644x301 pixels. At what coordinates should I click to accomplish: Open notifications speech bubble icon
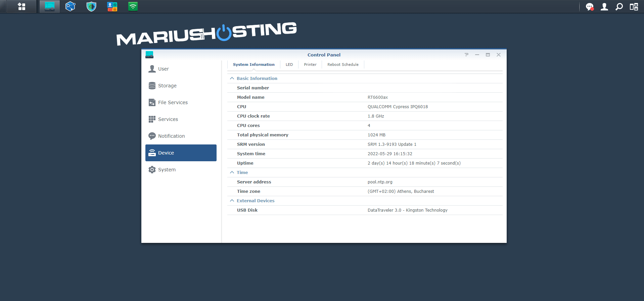(590, 7)
